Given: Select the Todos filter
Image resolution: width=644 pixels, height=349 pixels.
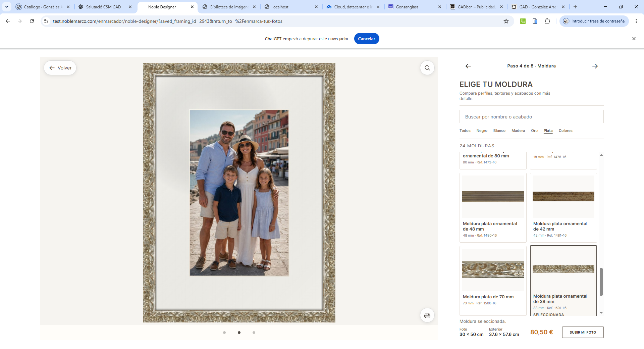Looking at the screenshot, I should click(x=465, y=131).
